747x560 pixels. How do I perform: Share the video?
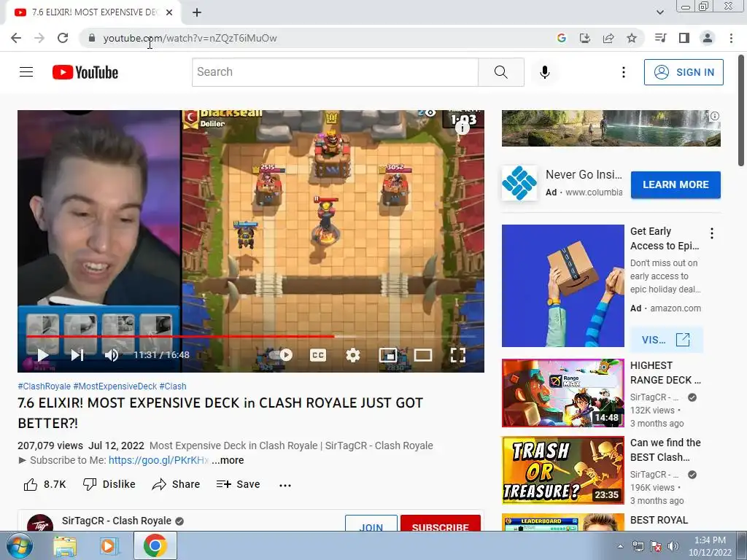point(176,484)
